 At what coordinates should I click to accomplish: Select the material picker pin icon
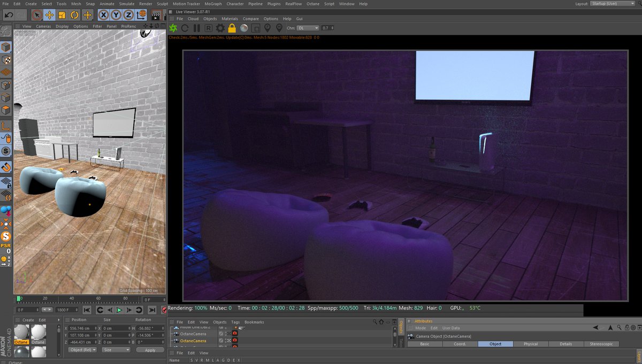click(x=279, y=28)
